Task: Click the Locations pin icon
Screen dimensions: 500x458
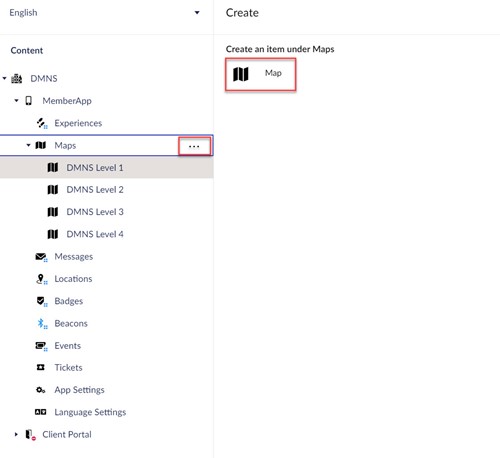Action: tap(41, 279)
